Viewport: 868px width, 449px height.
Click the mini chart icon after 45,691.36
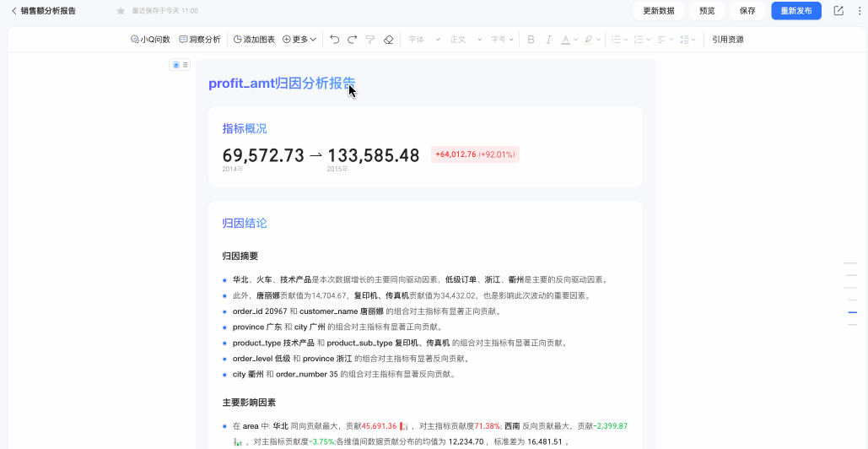click(404, 426)
